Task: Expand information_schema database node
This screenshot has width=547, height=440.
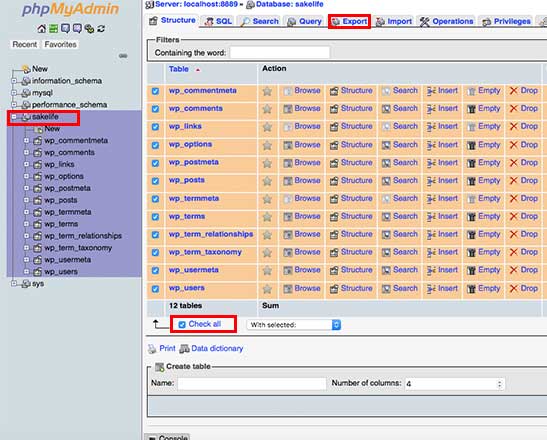Action: click(14, 81)
